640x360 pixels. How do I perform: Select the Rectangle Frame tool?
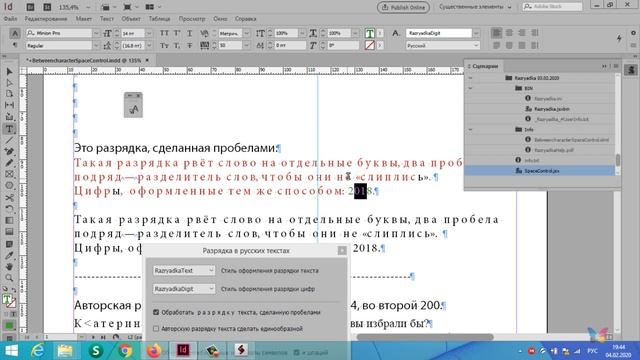[x=9, y=174]
